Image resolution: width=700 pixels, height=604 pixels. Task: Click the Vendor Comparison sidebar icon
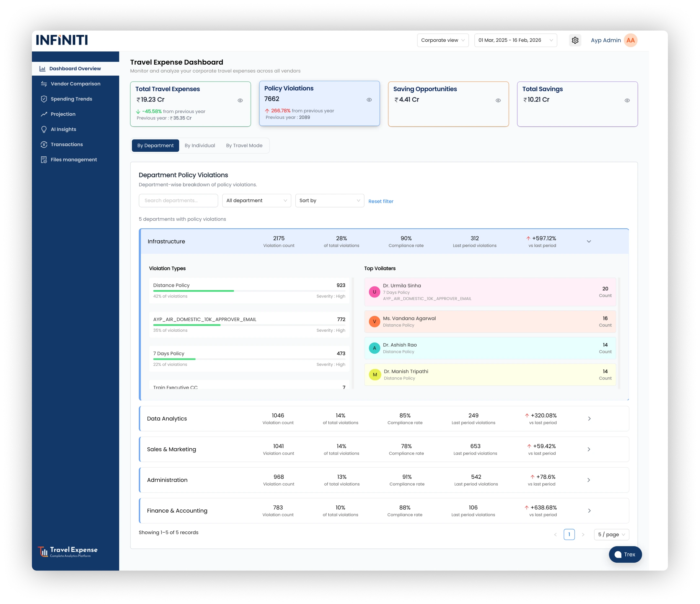pyautogui.click(x=44, y=84)
